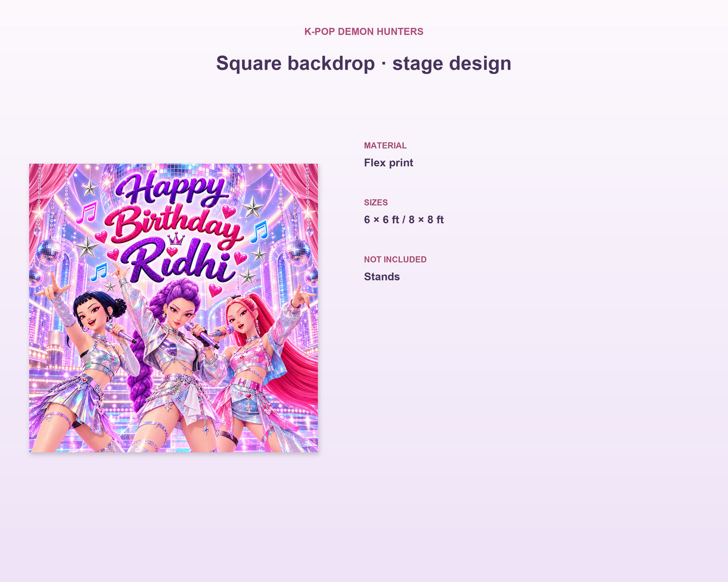Click the pink music note in the backdrop
The width and height of the screenshot is (728, 582).
coord(87,213)
